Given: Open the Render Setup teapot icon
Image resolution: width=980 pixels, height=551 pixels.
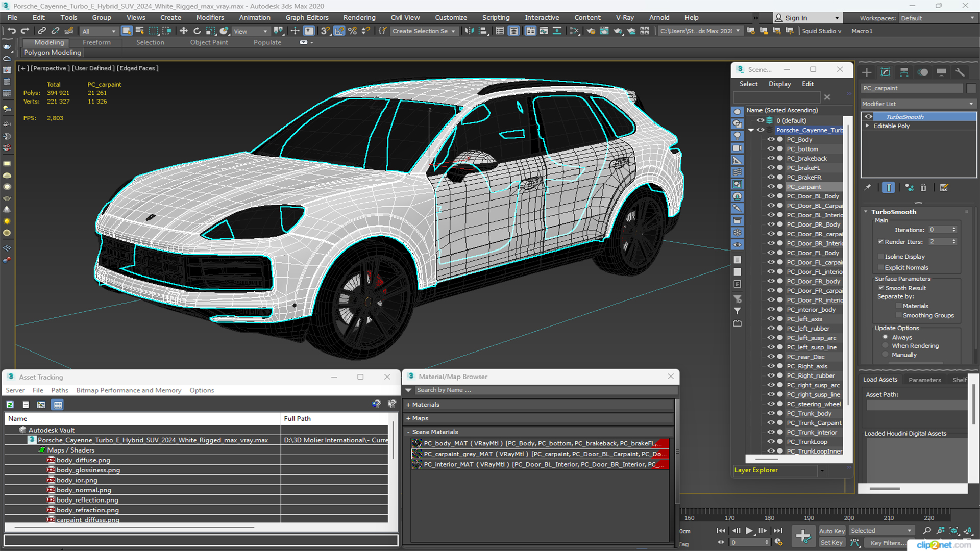Looking at the screenshot, I should [x=591, y=31].
